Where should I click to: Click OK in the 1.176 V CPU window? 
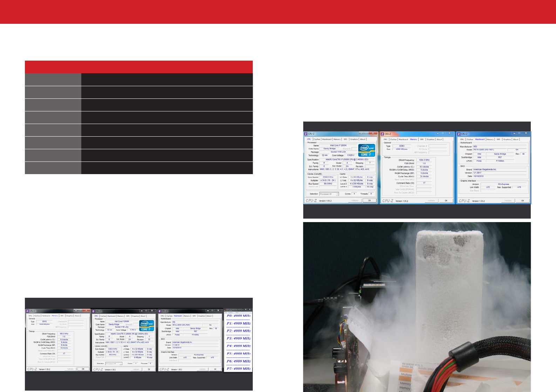149,369
